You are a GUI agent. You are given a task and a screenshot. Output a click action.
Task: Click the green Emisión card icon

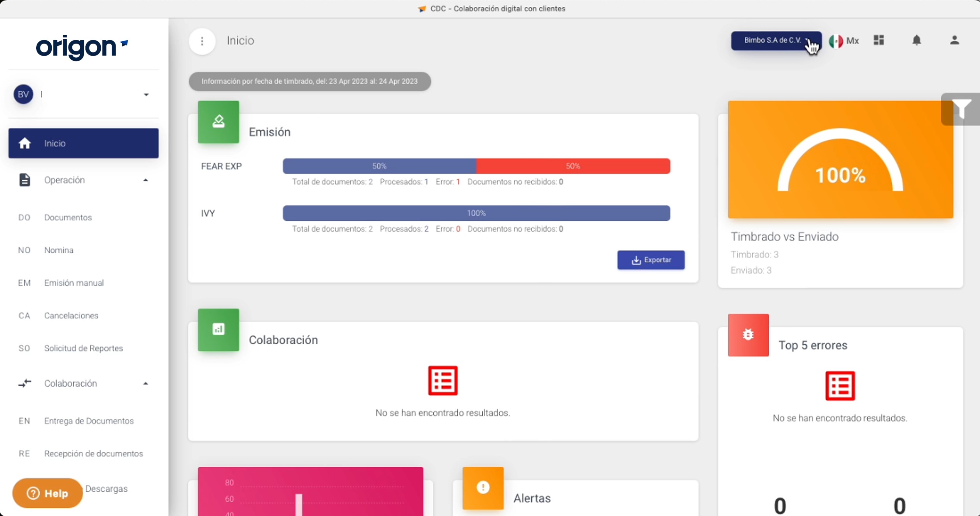(219, 122)
